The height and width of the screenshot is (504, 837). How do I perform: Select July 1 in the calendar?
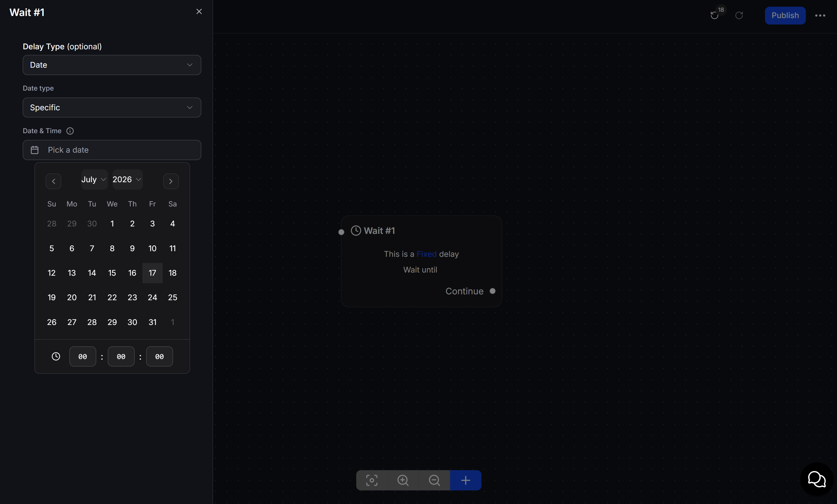(x=112, y=224)
